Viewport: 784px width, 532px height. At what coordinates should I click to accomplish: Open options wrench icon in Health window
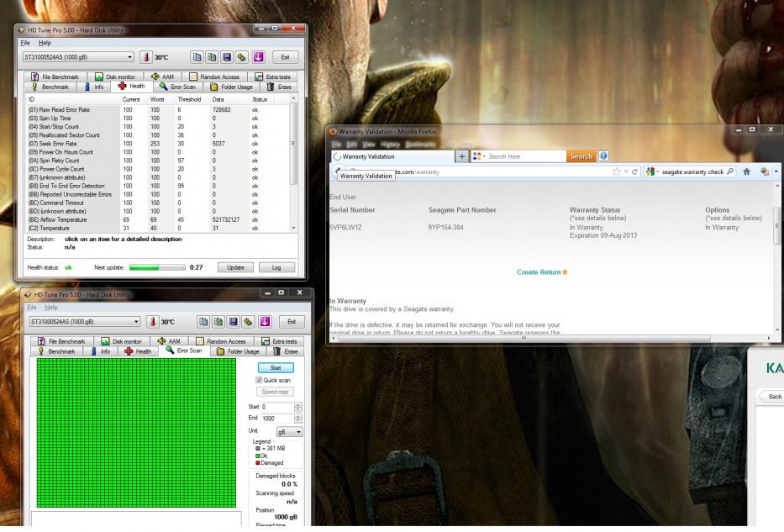coord(242,57)
